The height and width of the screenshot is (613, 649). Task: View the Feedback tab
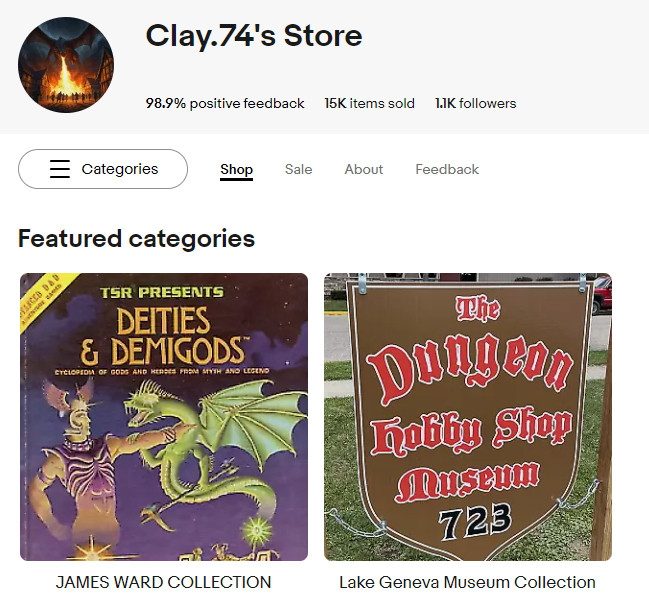click(447, 169)
